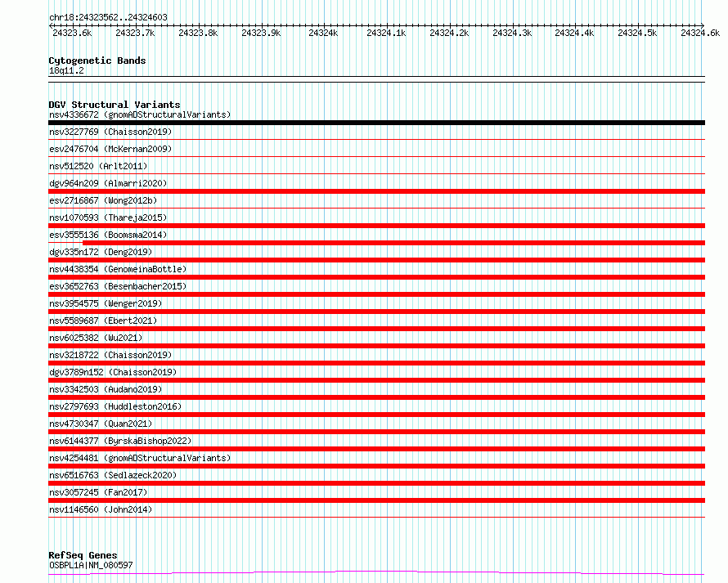Viewport: 728px width, 583px height.
Task: Open variant esv2716867 (Wong2012b)
Action: coord(103,200)
